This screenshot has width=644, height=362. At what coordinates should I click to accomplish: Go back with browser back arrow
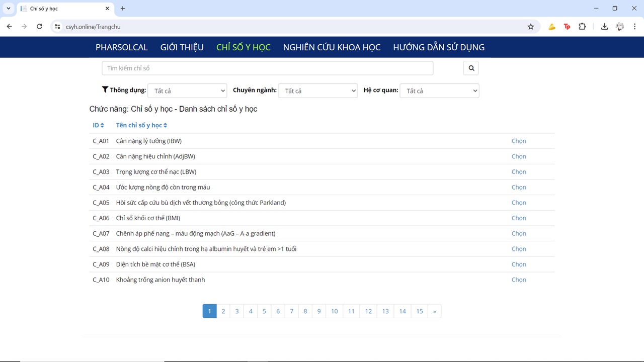point(9,27)
